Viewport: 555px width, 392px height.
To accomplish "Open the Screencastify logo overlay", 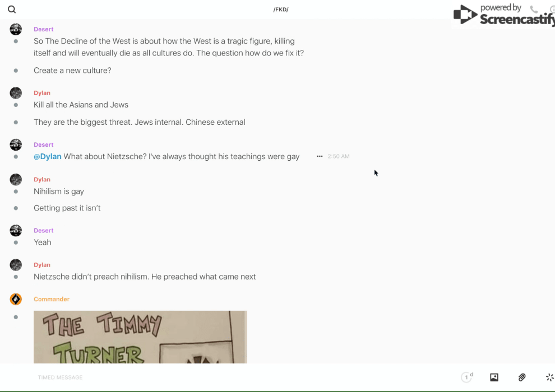I will tap(504, 15).
